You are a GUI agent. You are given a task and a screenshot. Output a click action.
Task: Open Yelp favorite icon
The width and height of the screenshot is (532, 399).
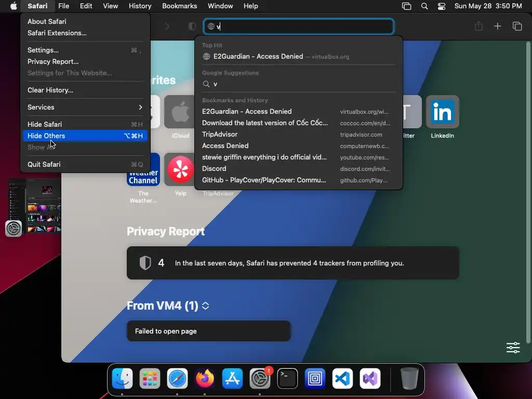(x=180, y=169)
